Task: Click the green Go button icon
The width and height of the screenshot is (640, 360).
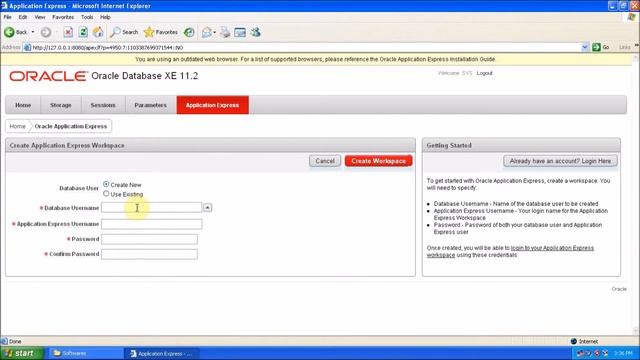Action: (x=596, y=47)
